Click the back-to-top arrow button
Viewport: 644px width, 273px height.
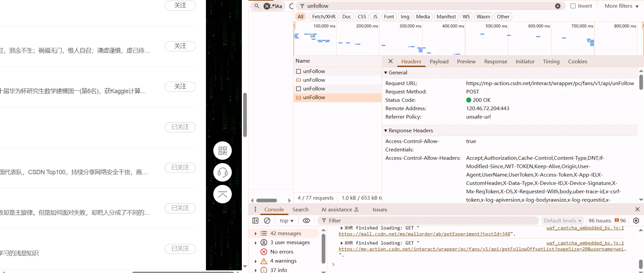pyautogui.click(x=223, y=194)
